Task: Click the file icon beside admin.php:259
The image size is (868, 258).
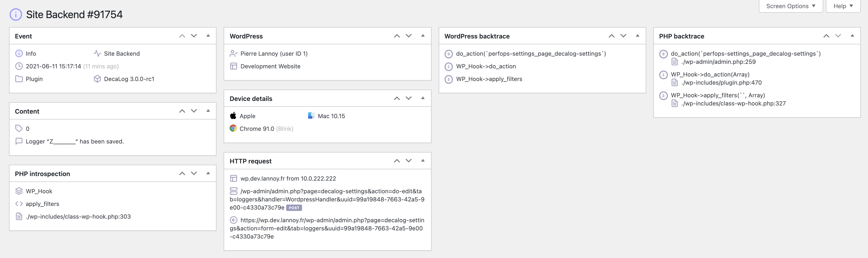Action: [x=675, y=62]
